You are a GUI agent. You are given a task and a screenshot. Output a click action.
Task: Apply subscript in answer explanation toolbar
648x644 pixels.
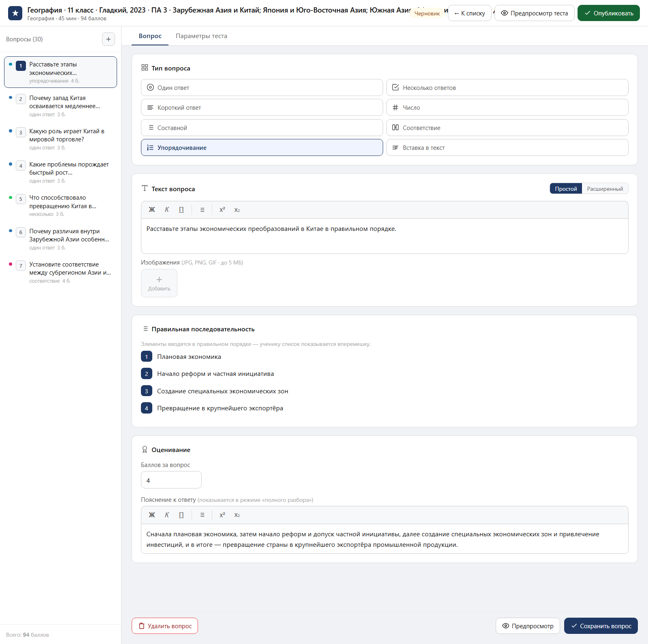pyautogui.click(x=237, y=515)
